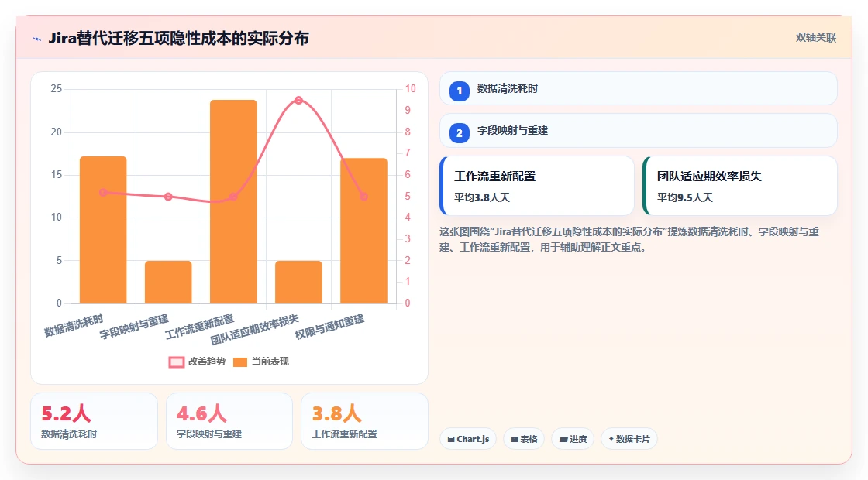Click the description paragraph starting 这张图围绕
Screen dimensions: 868x480
629,239
